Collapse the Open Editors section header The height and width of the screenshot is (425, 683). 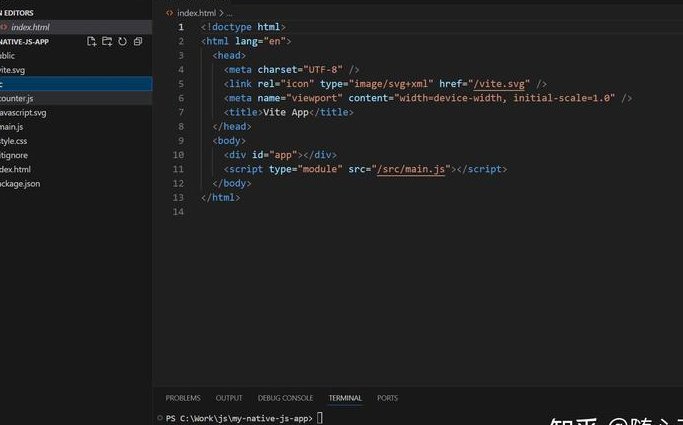pyautogui.click(x=17, y=13)
